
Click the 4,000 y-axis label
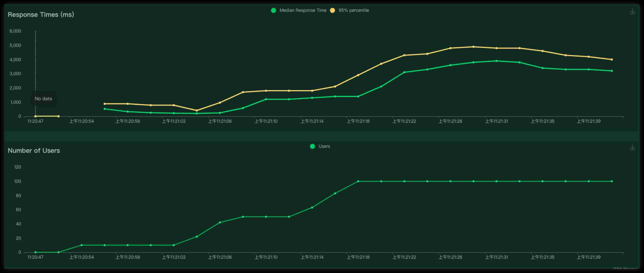[15, 60]
